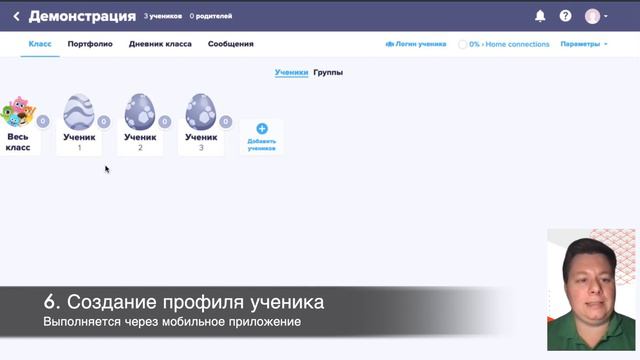The image size is (640, 360).
Task: Open the Портфолио tab
Action: point(90,44)
